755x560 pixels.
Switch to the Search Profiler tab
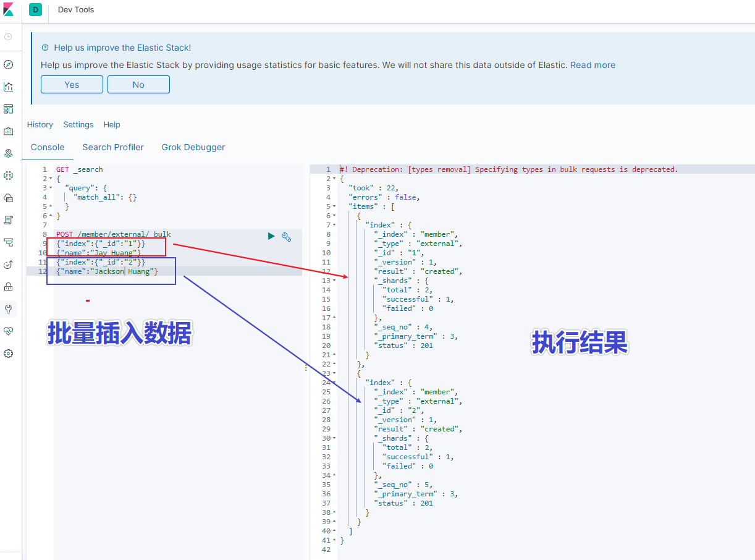pyautogui.click(x=113, y=147)
